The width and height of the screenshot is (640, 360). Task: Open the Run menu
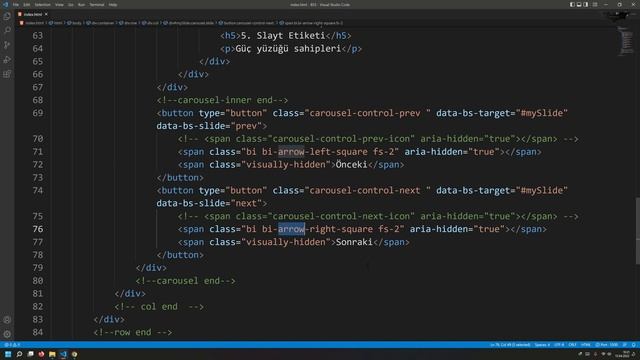81,5
